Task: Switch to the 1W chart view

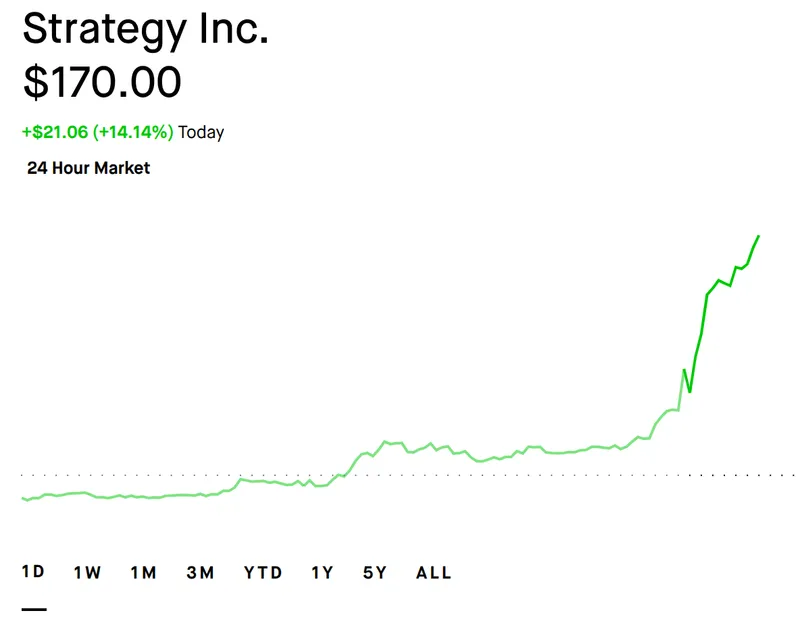Action: point(86,572)
